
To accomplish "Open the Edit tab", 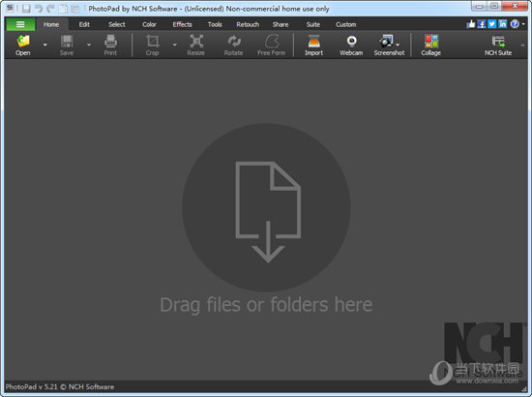I will point(84,24).
